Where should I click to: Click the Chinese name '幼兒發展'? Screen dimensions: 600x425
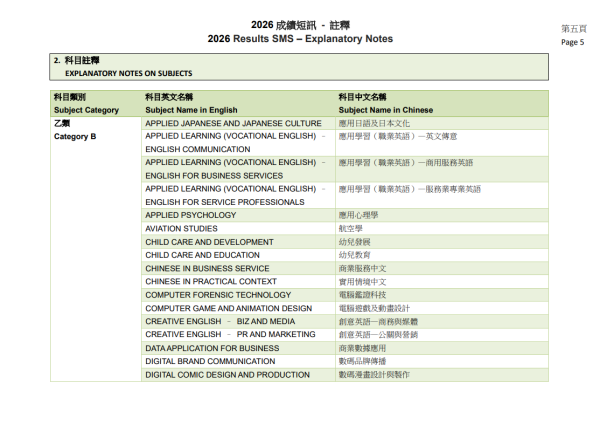coord(354,242)
